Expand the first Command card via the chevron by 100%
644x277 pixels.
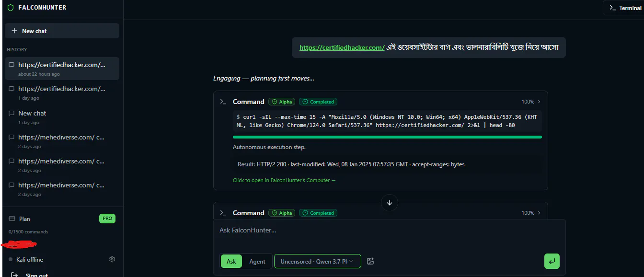(539, 102)
